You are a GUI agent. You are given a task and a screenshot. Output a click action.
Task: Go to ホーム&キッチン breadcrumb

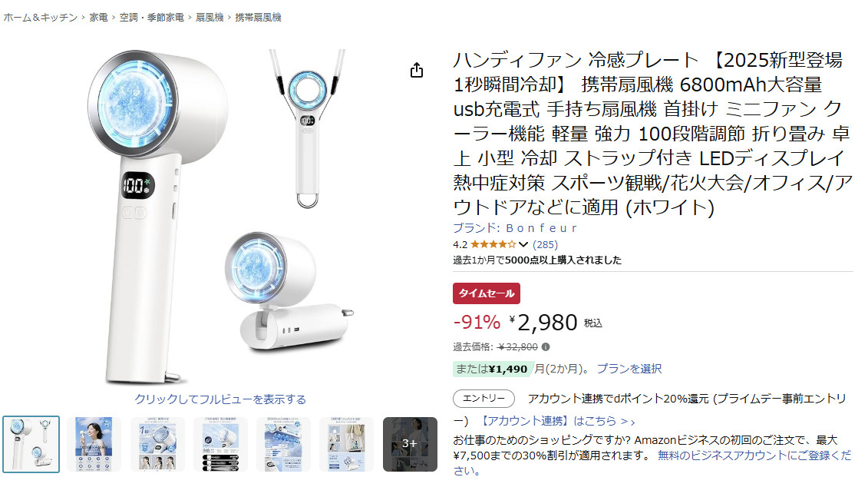coord(41,18)
